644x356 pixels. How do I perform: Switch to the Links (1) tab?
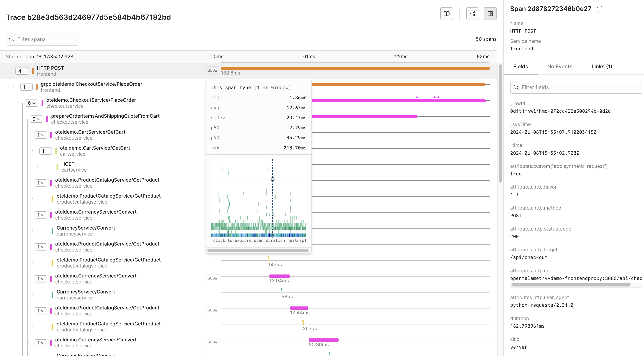coord(601,67)
